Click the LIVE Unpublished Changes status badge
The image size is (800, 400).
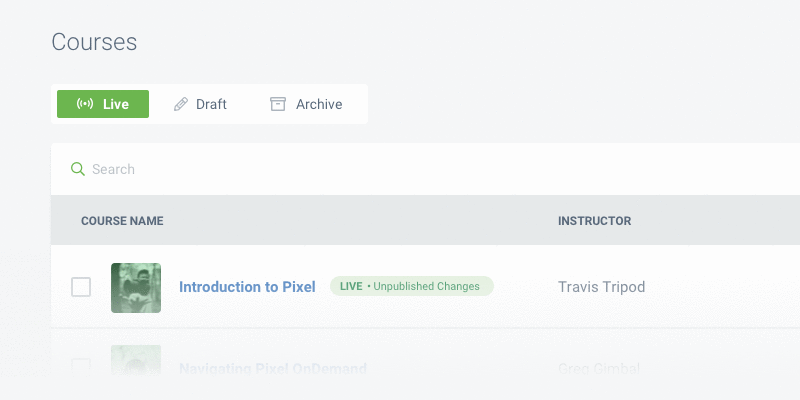411,286
